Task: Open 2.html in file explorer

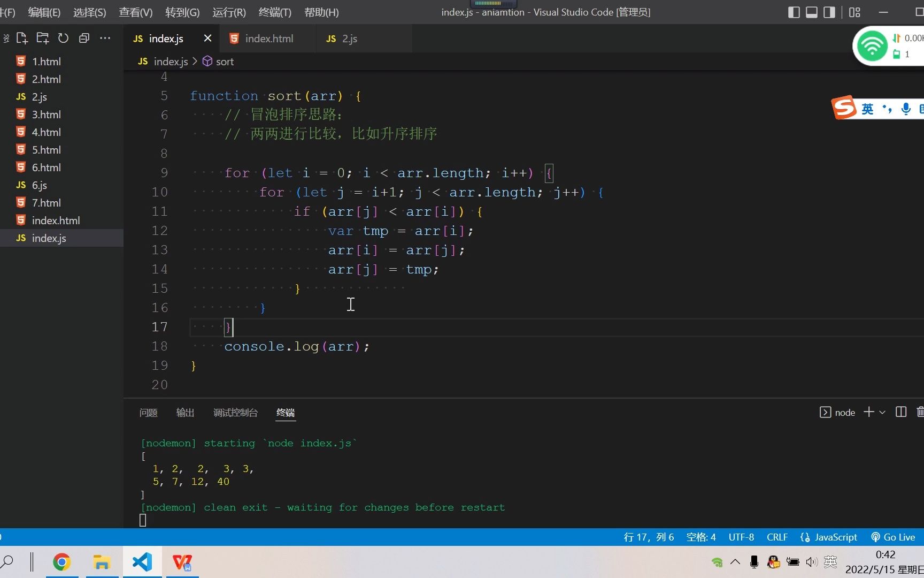Action: coord(61,79)
